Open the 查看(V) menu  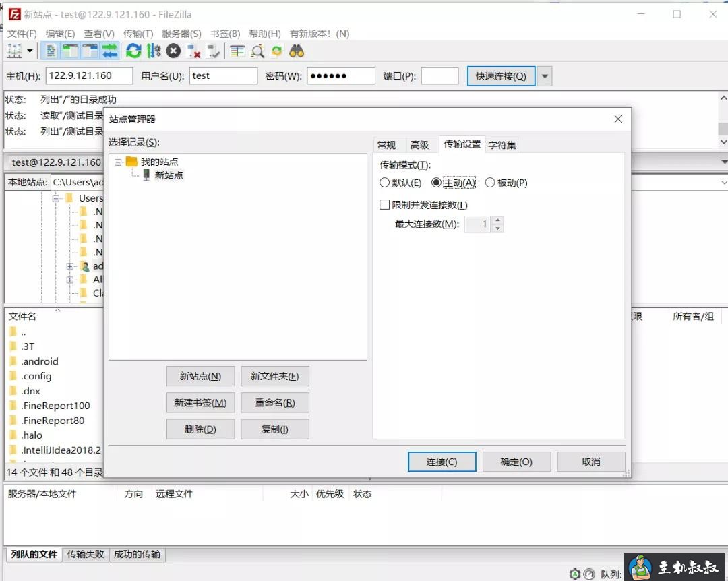[x=99, y=34]
